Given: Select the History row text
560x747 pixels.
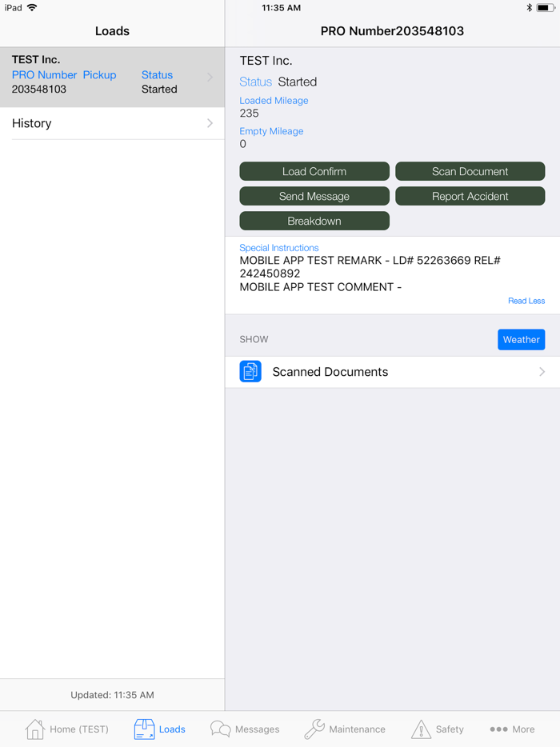Looking at the screenshot, I should coord(31,123).
